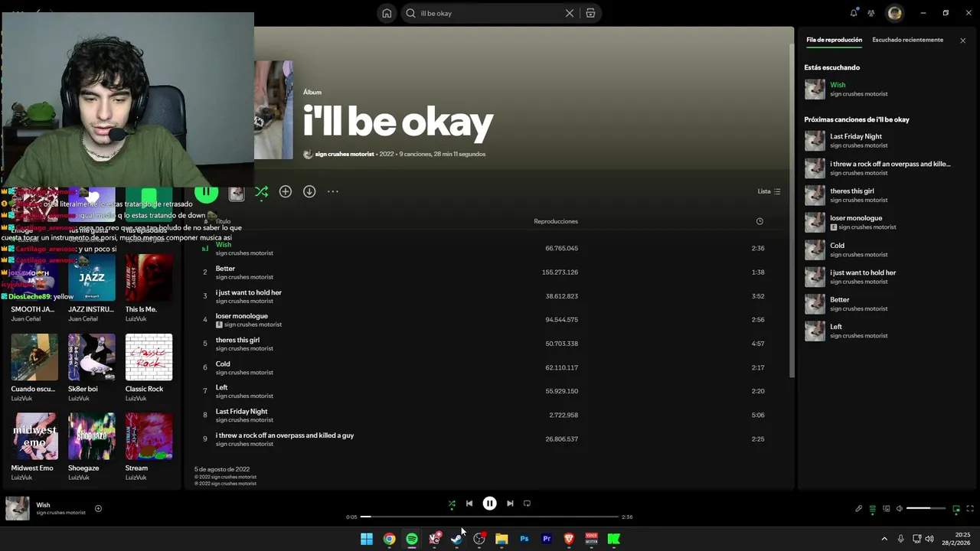
Task: Switch to 'Escuchado recientemente' tab
Action: click(x=907, y=40)
